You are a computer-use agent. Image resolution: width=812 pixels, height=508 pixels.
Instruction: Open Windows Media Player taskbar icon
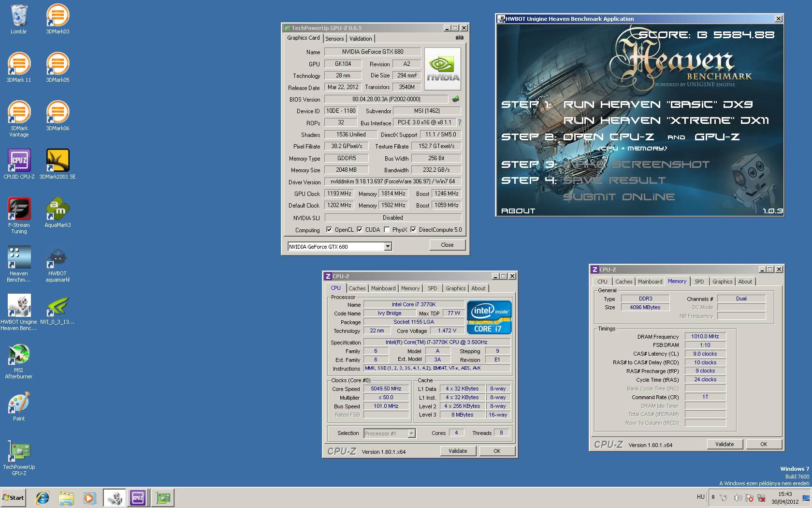pos(89,497)
